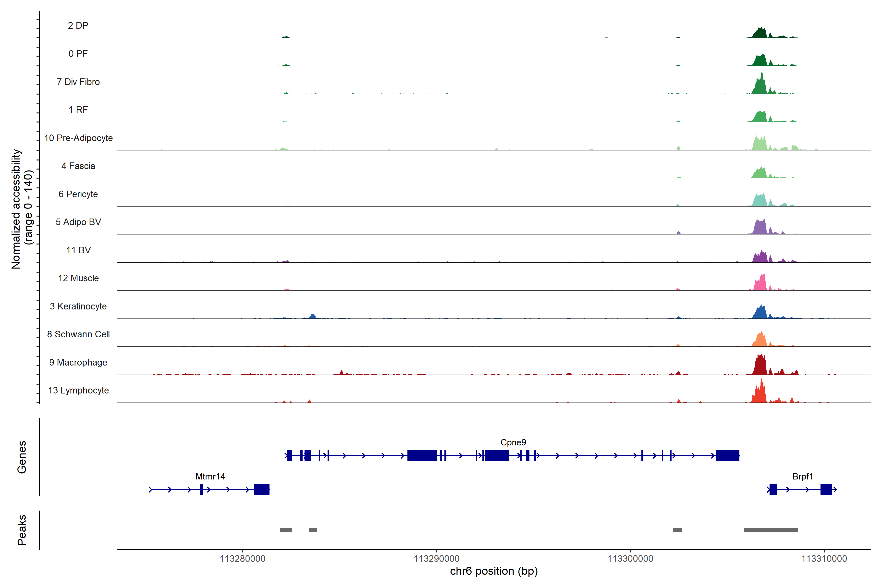Click the 9 Macrophage track label
The image size is (882, 588).
(78, 362)
